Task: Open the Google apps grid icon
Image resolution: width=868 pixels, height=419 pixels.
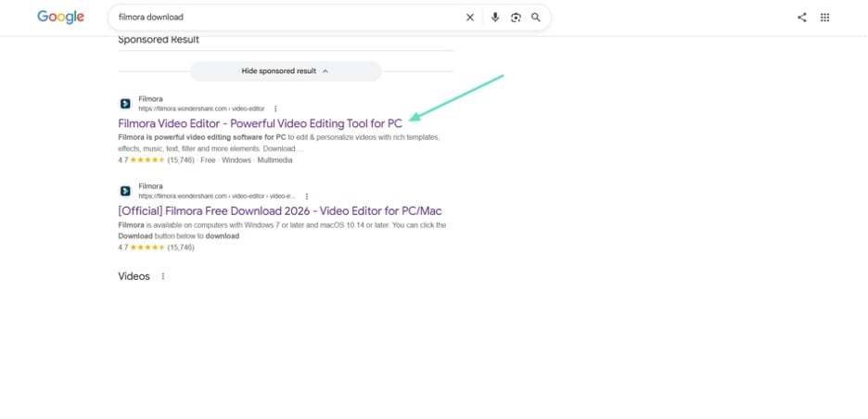Action: (x=824, y=18)
